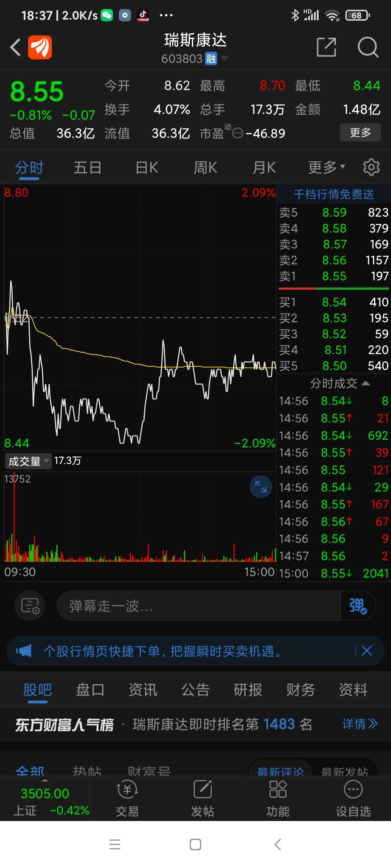This screenshot has width=391, height=868.
Task: Tap the 交易 trade icon
Action: [x=127, y=798]
